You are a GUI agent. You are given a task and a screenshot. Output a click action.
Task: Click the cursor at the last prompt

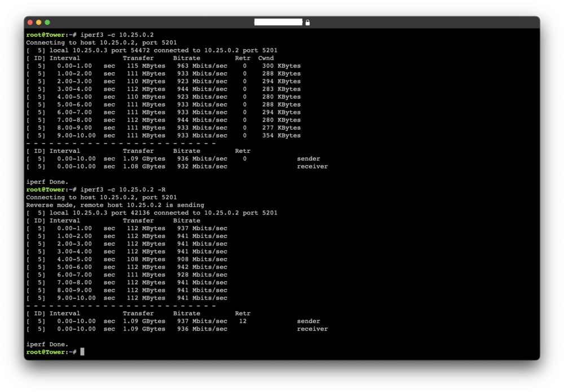click(x=82, y=352)
